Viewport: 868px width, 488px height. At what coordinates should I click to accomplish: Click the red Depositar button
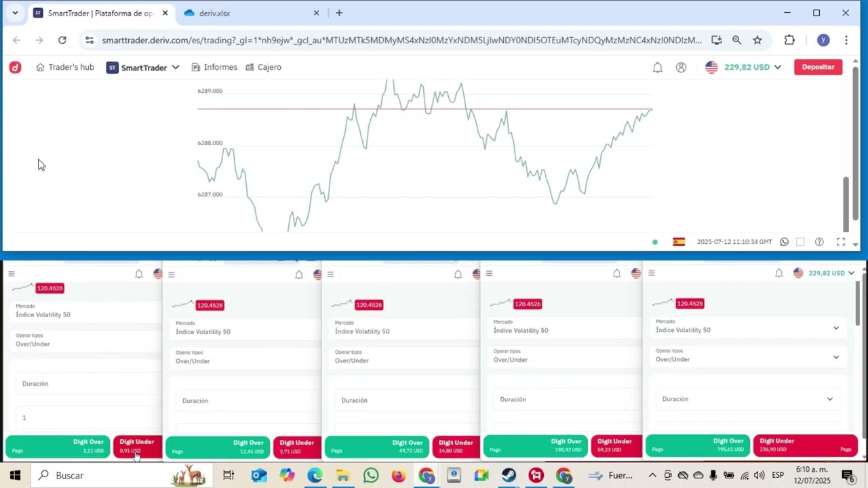coord(818,67)
